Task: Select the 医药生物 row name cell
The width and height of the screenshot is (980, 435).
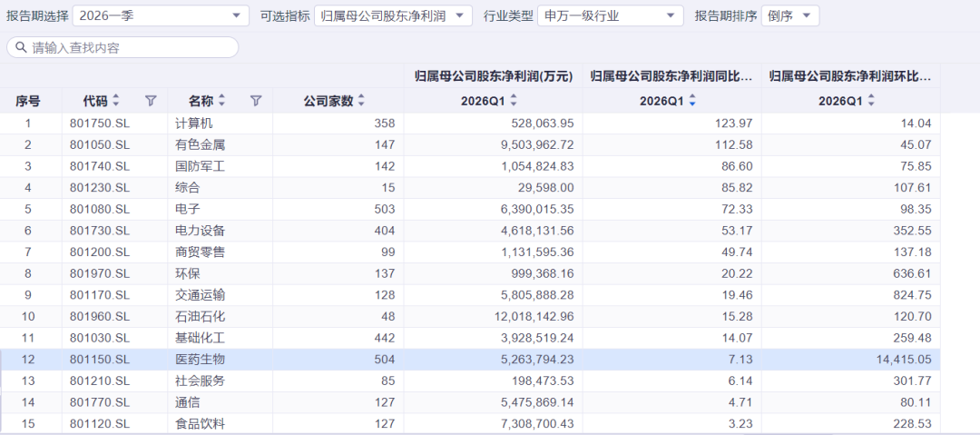Action: click(x=220, y=360)
